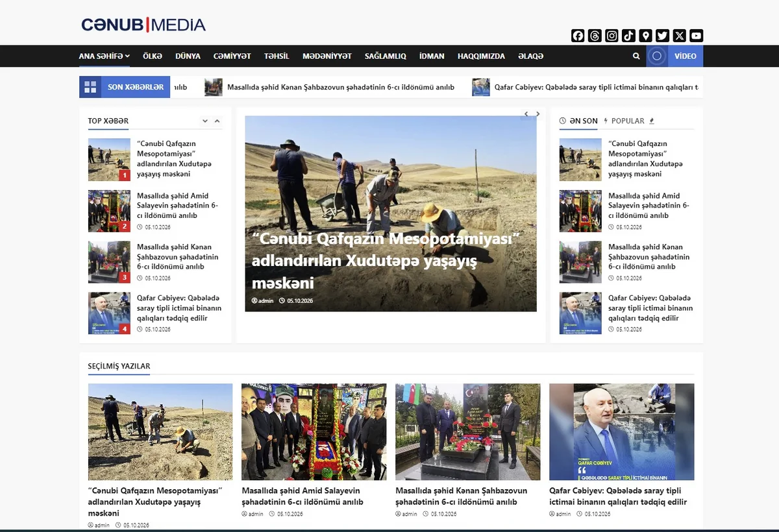Viewport: 779px width, 532px height.
Task: Open the Qafar Cəbiyev card image in SEÇİLMİŞ YAZILAR
Action: pos(622,432)
